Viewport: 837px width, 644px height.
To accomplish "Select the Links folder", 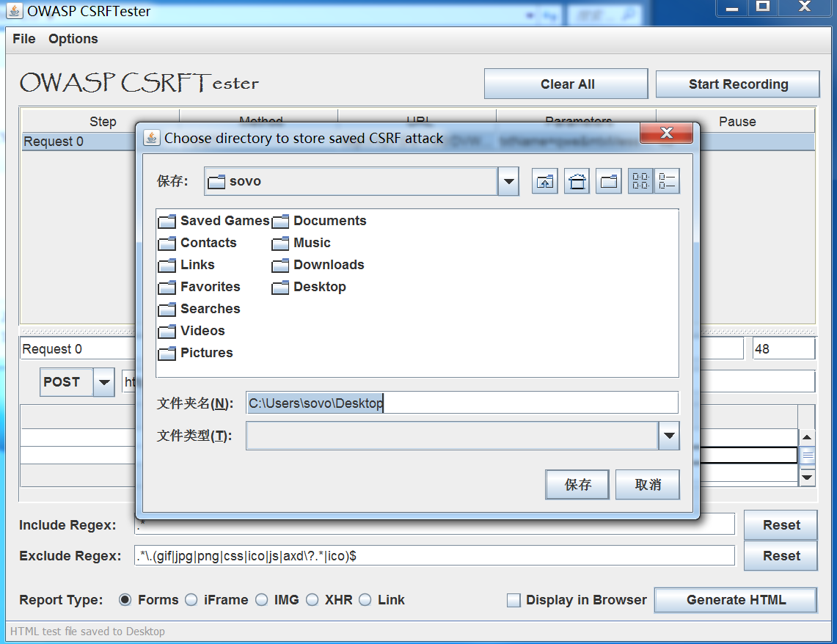I will tap(186, 265).
